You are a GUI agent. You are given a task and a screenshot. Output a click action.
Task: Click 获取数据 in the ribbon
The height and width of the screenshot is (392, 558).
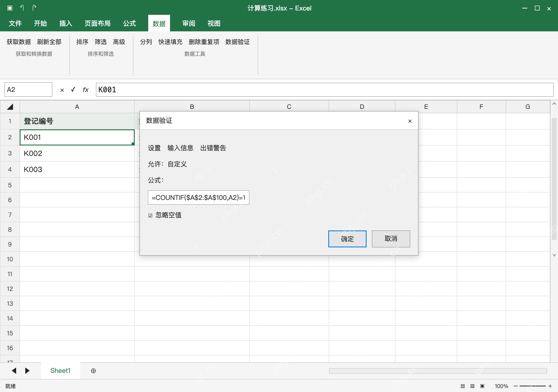tap(19, 42)
